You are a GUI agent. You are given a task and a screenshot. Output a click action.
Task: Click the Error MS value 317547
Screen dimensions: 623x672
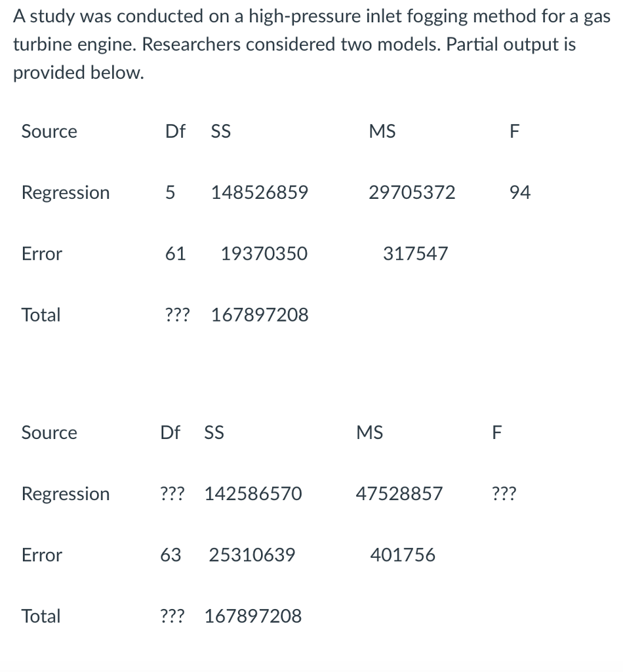coord(415,254)
